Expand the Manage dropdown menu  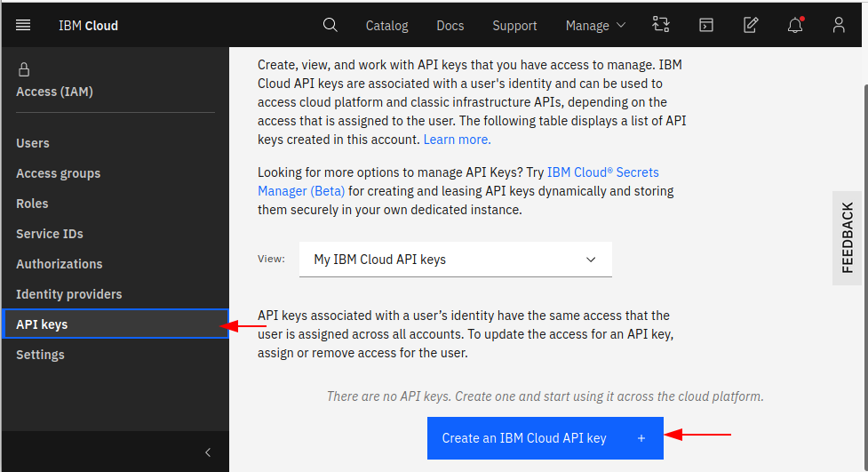(595, 26)
